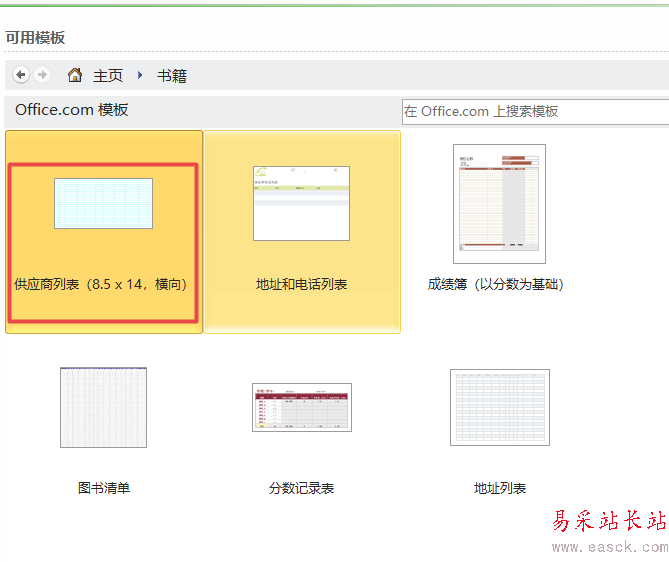This screenshot has height=562, width=669.
Task: Click the forward navigation arrow
Action: (x=42, y=75)
